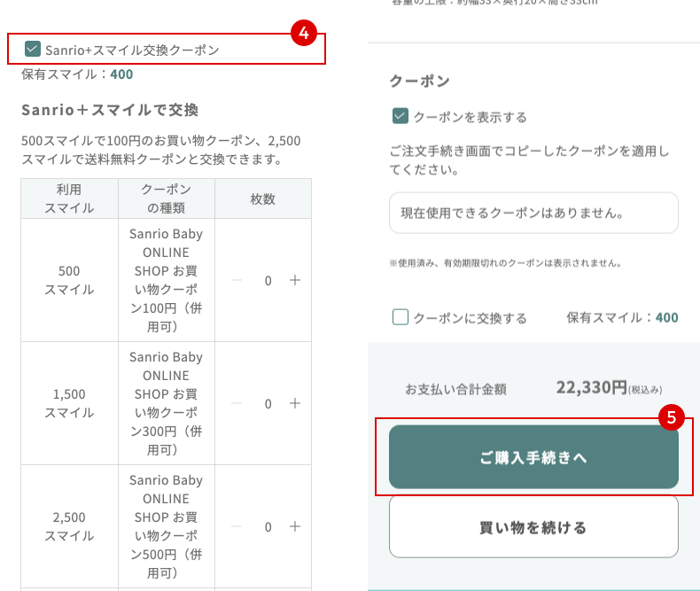
Task: Click the 22,330円 total payment amount
Action: point(591,387)
